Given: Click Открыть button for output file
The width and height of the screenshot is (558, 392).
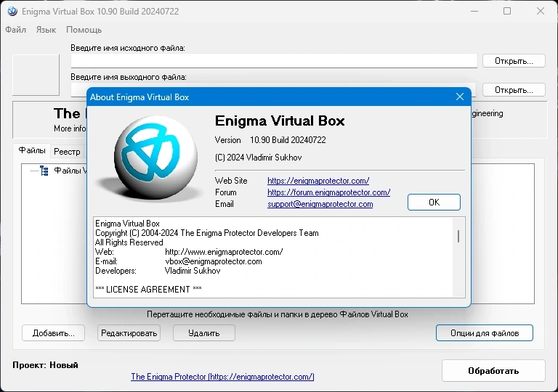Looking at the screenshot, I should tap(514, 89).
